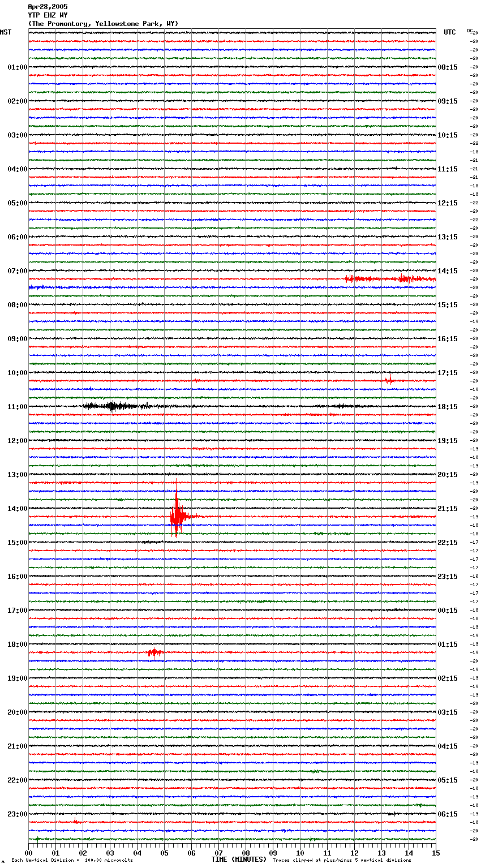Click minute tick label 10 on bottom axis

pos(300,853)
